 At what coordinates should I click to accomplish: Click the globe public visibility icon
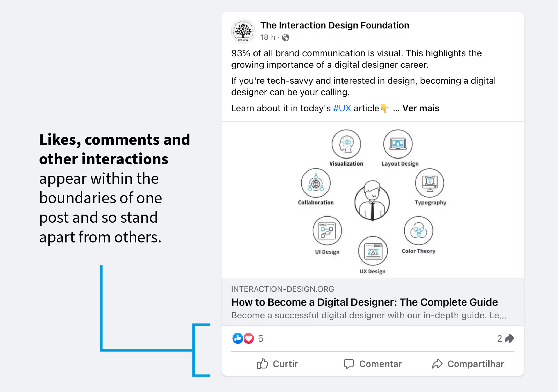(285, 37)
